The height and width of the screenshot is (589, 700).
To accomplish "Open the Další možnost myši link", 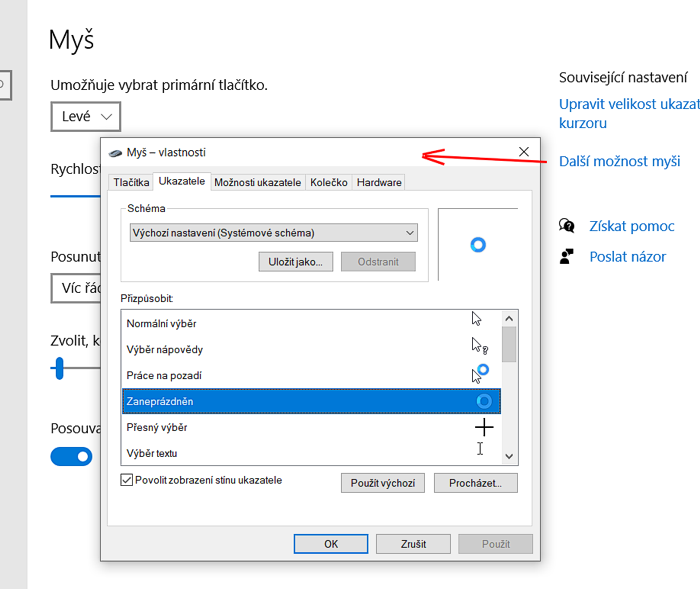I will click(x=619, y=161).
